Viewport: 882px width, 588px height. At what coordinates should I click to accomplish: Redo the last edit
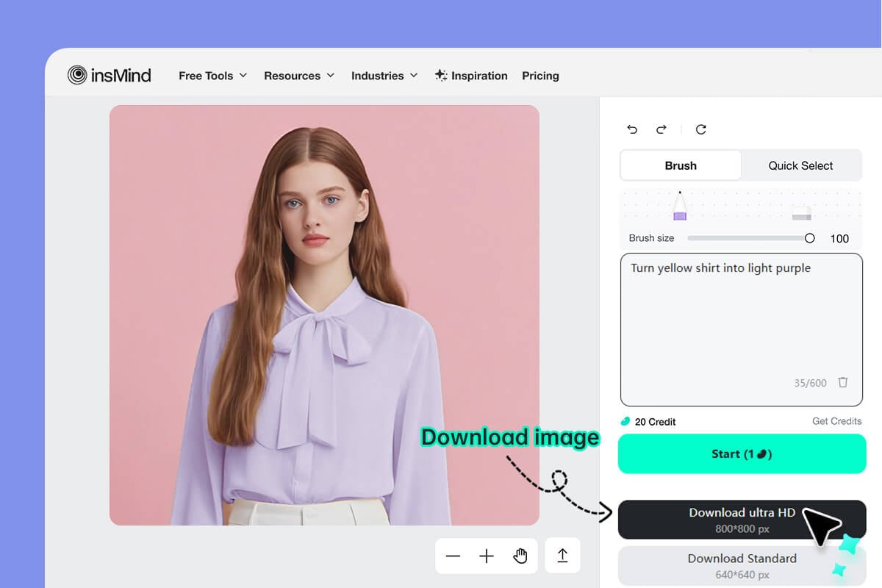pos(661,129)
